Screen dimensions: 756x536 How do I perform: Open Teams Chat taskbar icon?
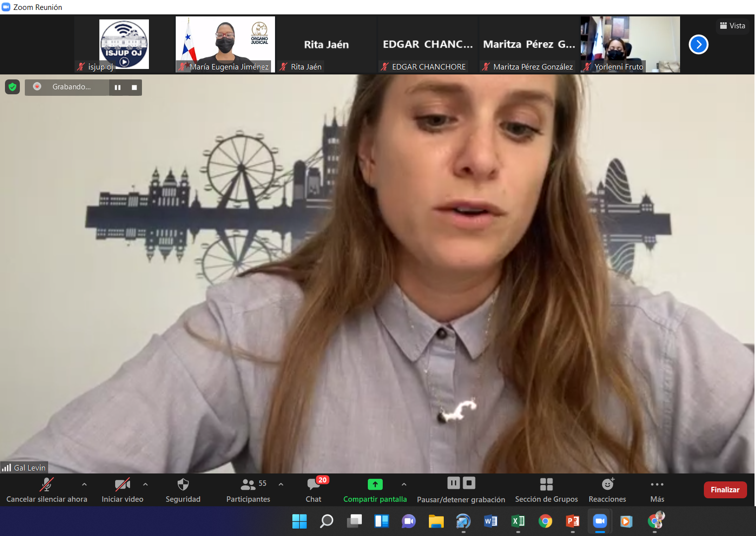point(409,521)
